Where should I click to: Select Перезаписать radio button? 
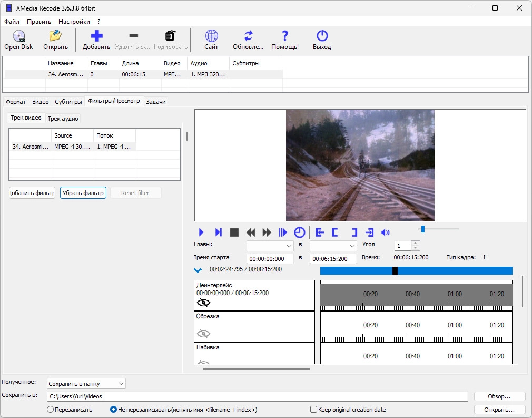pyautogui.click(x=50, y=410)
